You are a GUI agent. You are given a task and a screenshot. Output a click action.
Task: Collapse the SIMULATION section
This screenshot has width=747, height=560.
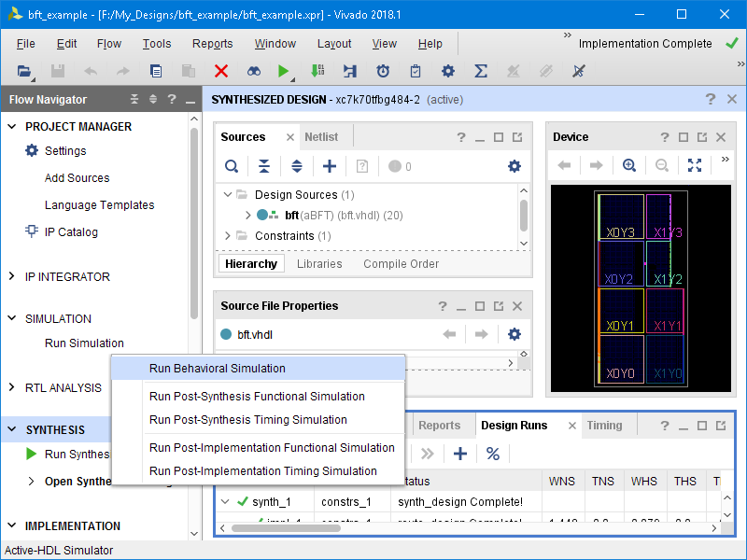click(x=12, y=318)
